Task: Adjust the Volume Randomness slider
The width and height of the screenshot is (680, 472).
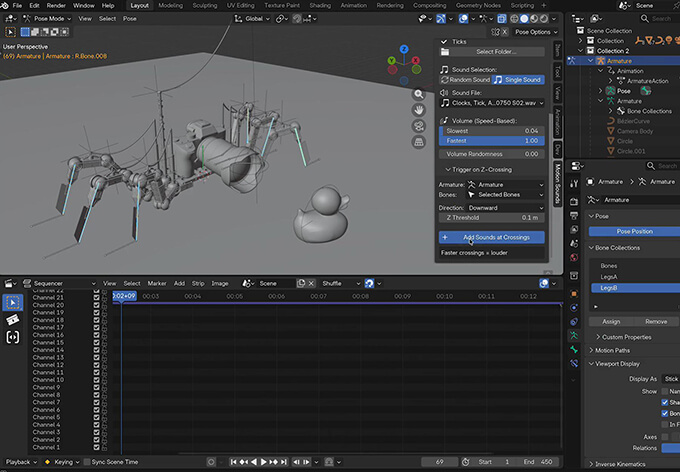Action: click(x=492, y=154)
